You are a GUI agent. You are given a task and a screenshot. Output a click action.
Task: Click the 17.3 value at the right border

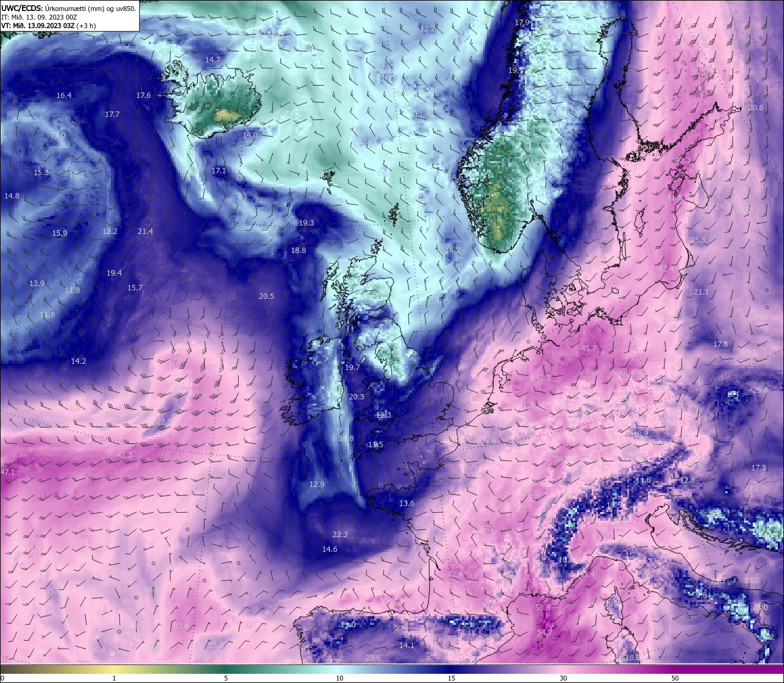click(758, 467)
